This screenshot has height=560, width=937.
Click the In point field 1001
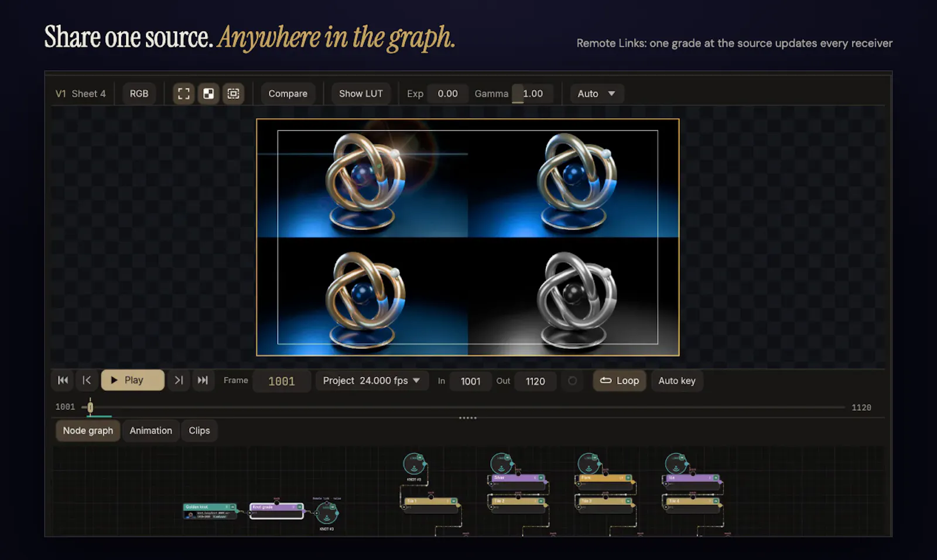click(470, 381)
